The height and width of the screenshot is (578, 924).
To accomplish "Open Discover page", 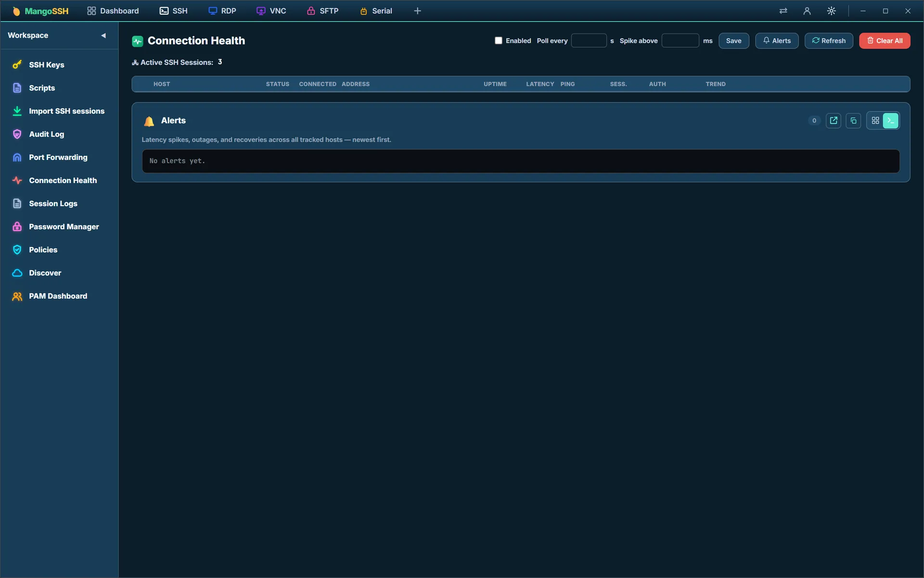I will click(x=59, y=273).
